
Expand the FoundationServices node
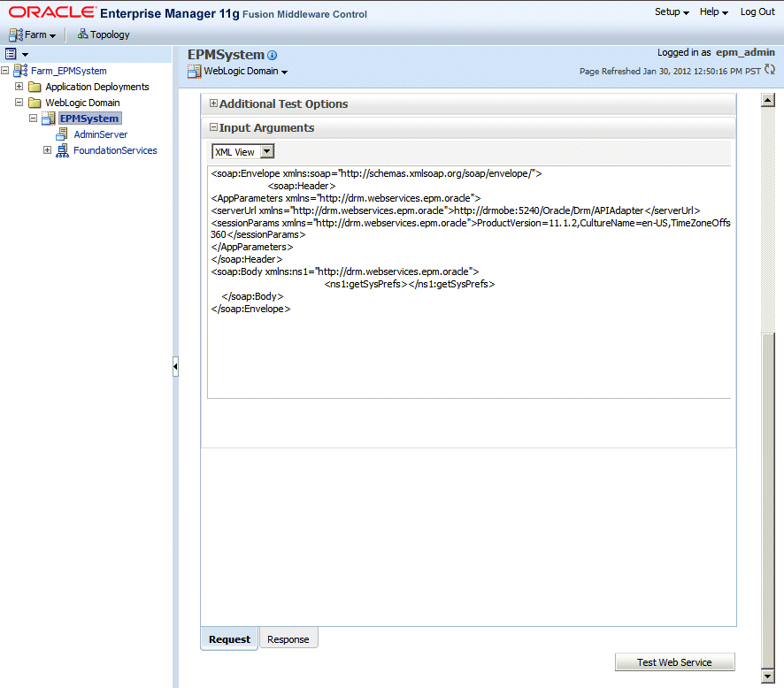click(x=47, y=149)
